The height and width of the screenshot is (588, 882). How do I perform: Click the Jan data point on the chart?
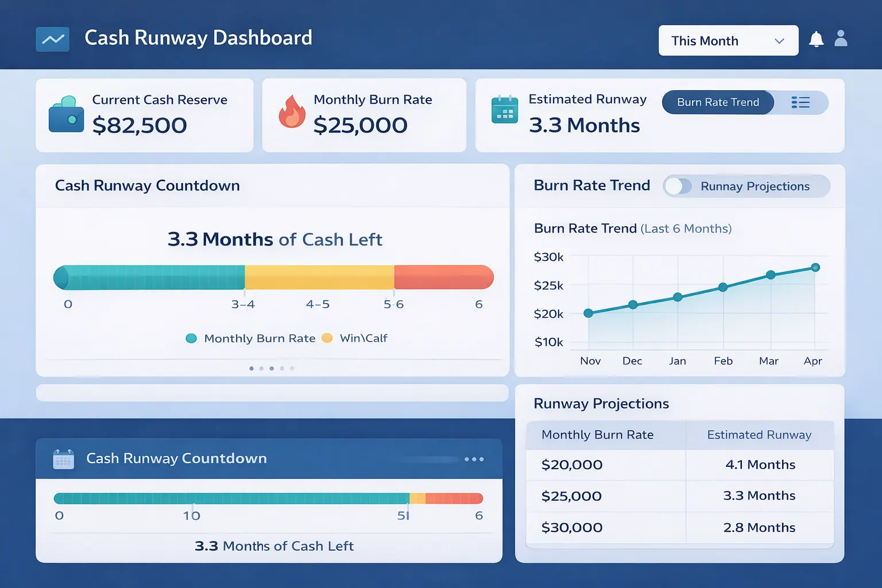point(678,297)
